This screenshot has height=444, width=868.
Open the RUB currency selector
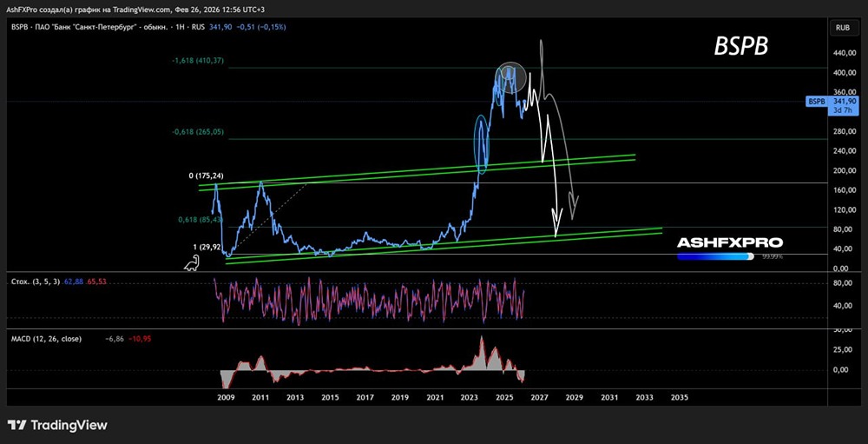[x=843, y=27]
